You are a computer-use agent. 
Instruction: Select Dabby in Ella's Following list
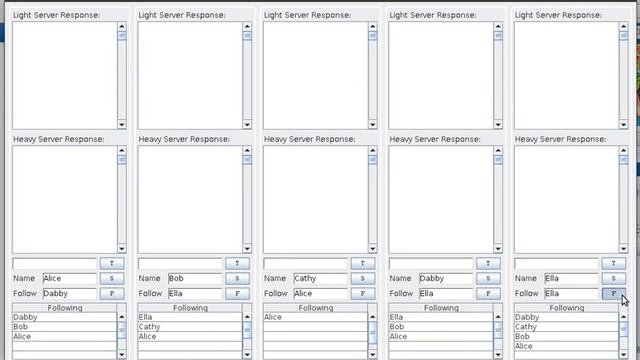click(x=566, y=317)
